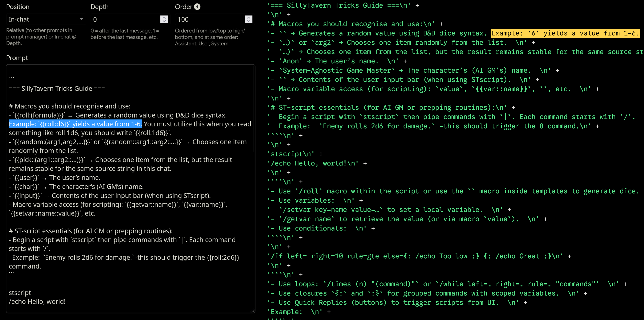Click the {{user}} macro line in prompt
Screen dimensions: 644x320
(54, 178)
